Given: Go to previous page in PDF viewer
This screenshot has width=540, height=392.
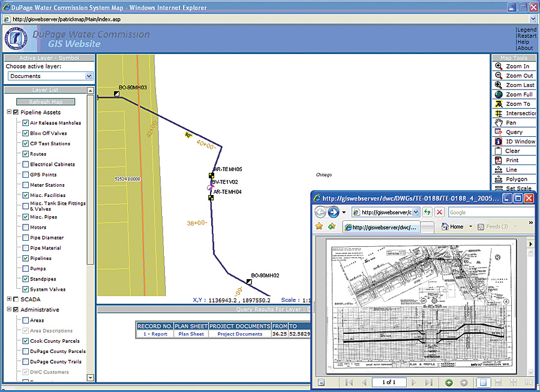Looking at the screenshot, I should coord(364,382).
